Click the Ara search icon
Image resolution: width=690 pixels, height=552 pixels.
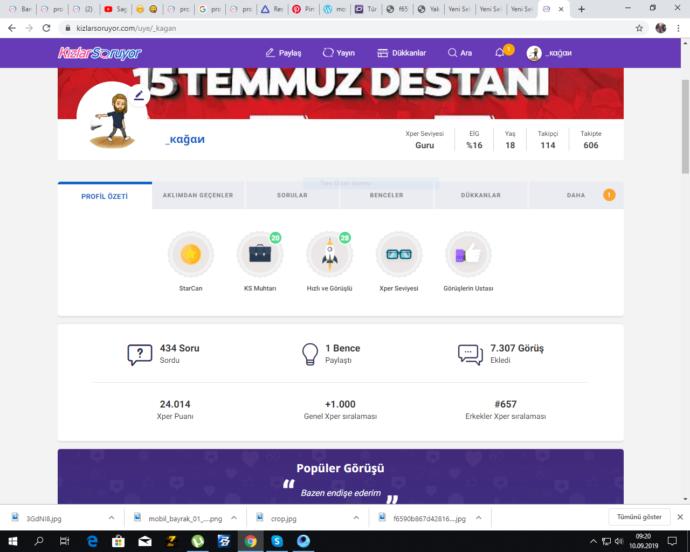click(x=459, y=53)
